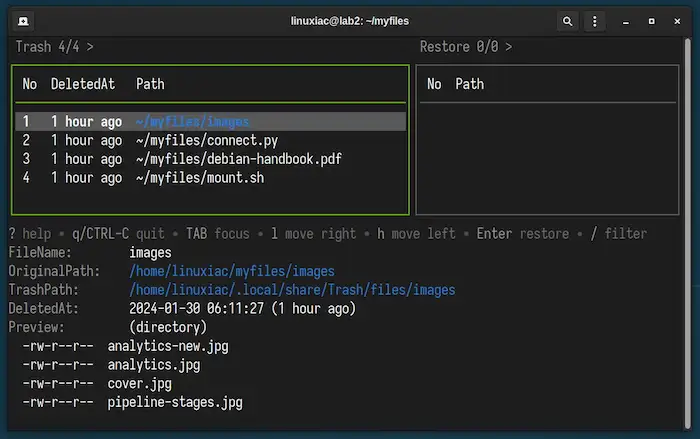Click the Path header in Restore panel
Viewport: 700px width, 439px height.
[469, 84]
